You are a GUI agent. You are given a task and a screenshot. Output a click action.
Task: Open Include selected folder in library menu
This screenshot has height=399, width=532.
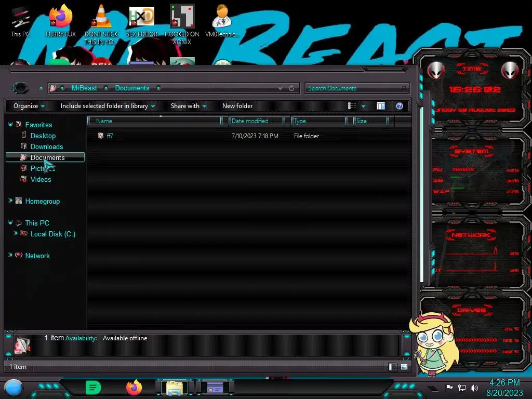pyautogui.click(x=108, y=106)
